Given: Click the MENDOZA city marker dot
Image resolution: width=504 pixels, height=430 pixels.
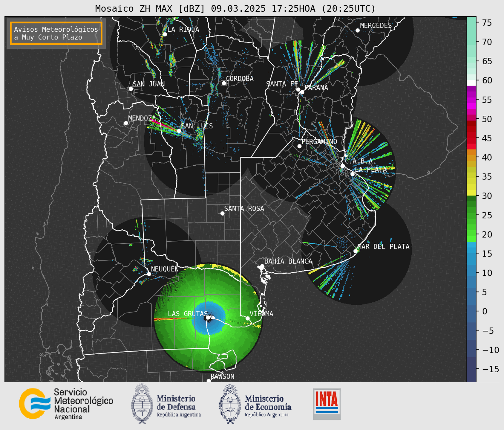Looking at the screenshot, I should tap(126, 123).
